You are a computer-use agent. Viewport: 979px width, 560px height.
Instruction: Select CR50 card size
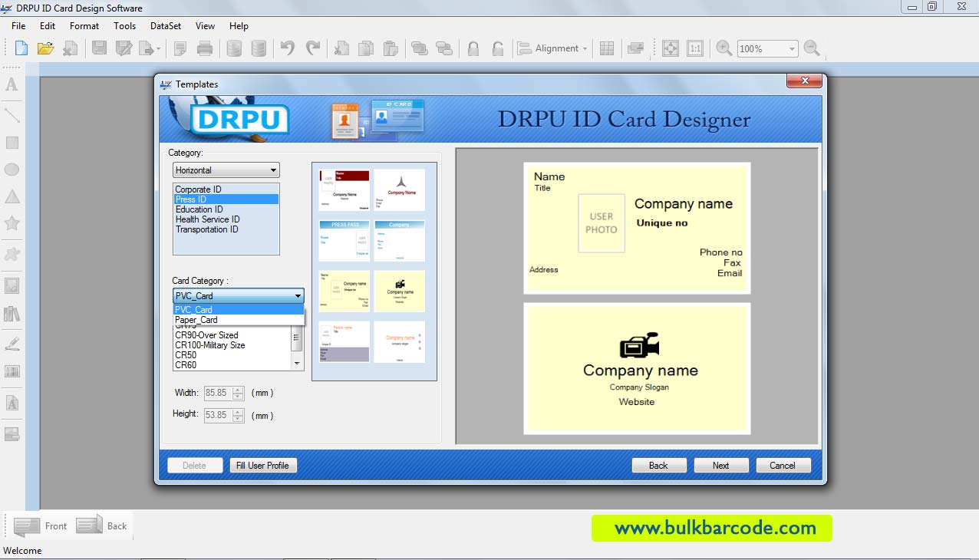pyautogui.click(x=232, y=355)
